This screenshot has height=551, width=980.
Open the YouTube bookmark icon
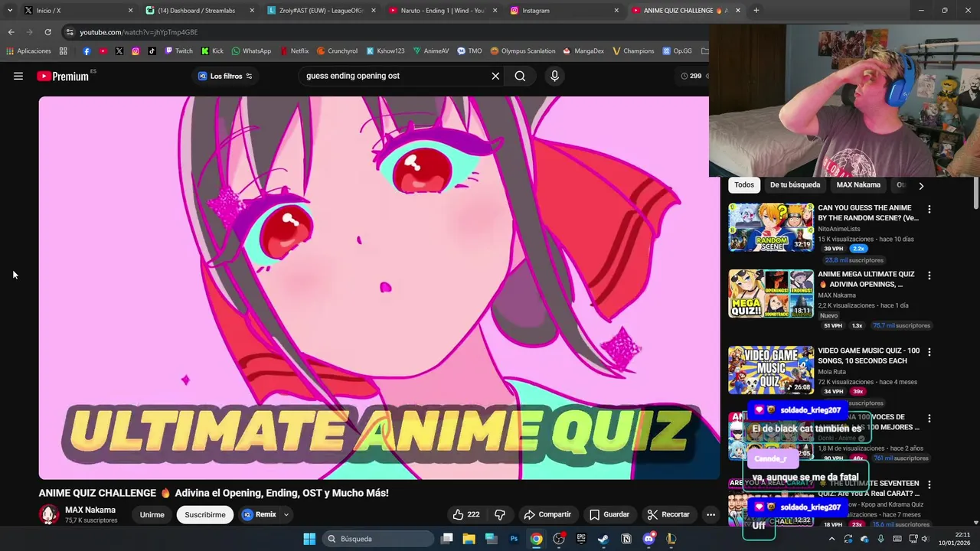point(103,51)
